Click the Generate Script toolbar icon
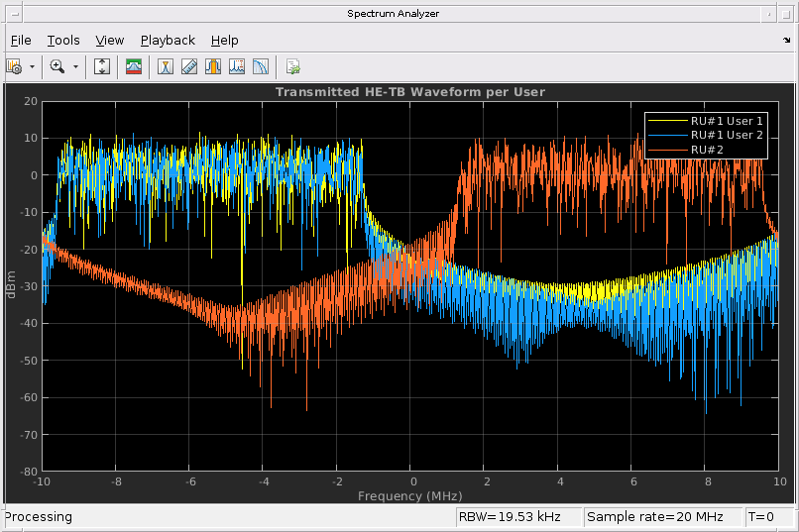The width and height of the screenshot is (799, 532). (x=292, y=66)
